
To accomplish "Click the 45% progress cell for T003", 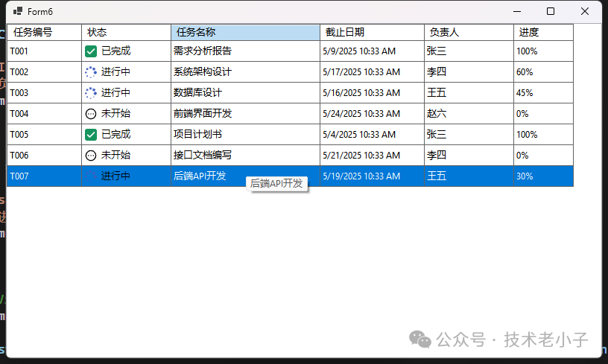I will pyautogui.click(x=542, y=93).
